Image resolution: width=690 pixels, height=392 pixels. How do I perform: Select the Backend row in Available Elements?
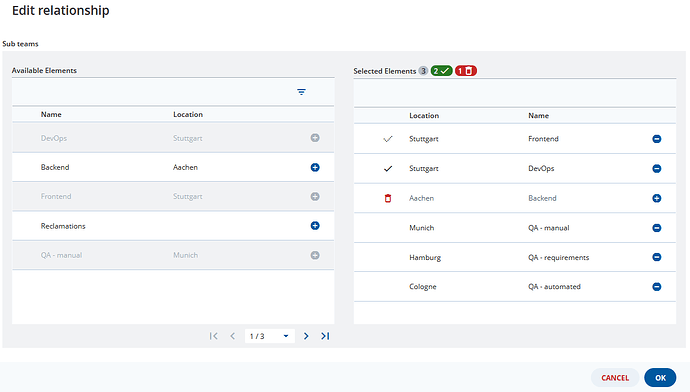click(173, 167)
